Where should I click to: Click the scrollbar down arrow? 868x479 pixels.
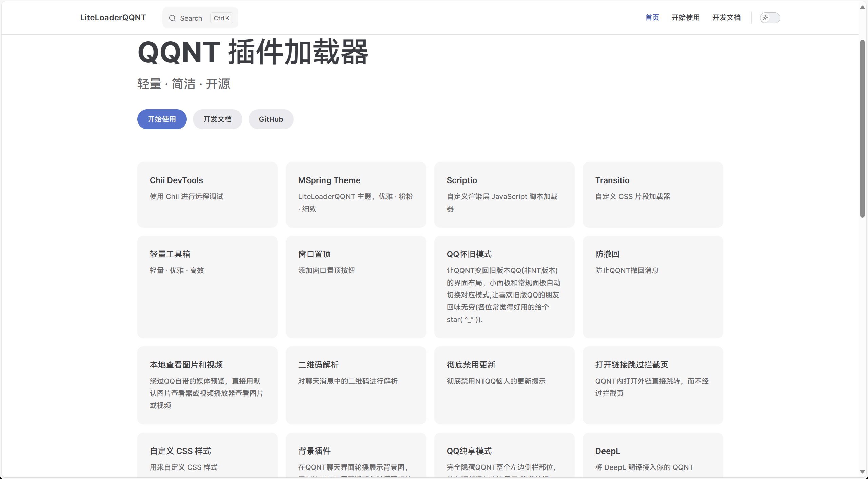[x=862, y=472]
